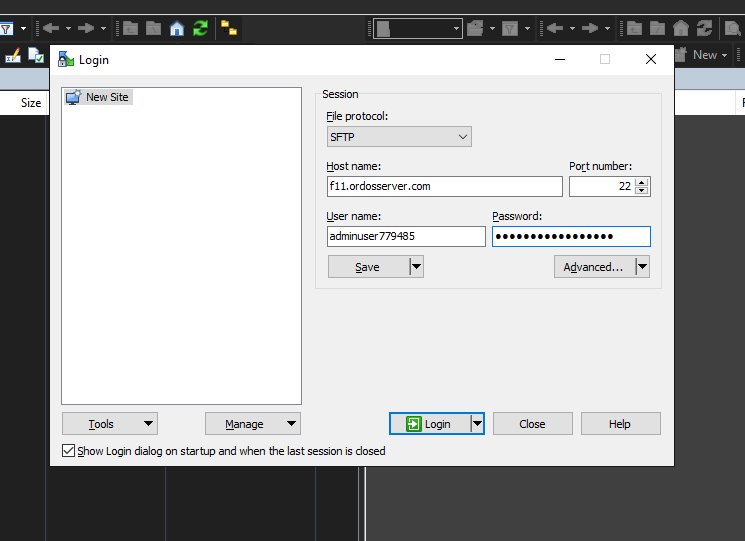Expand remote forward history dropdown arrow
This screenshot has height=541, width=745.
tap(607, 28)
